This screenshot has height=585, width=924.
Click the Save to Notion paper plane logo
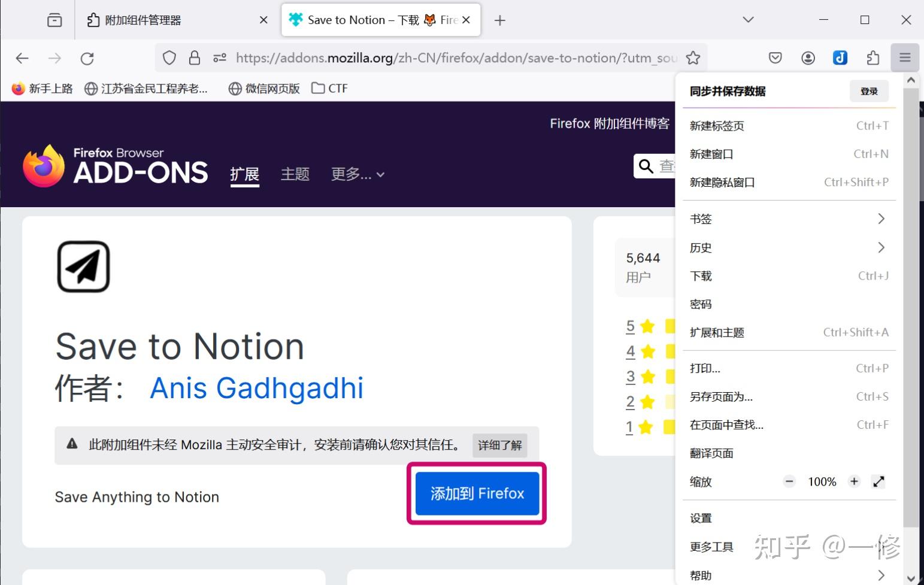click(x=83, y=266)
